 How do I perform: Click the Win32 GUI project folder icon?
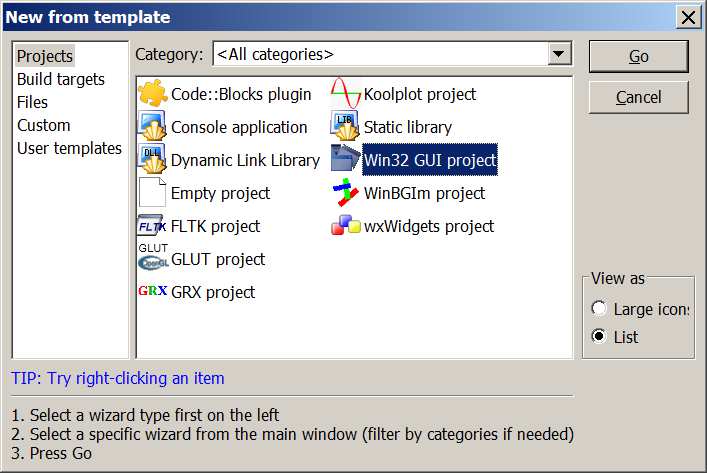[x=345, y=159]
